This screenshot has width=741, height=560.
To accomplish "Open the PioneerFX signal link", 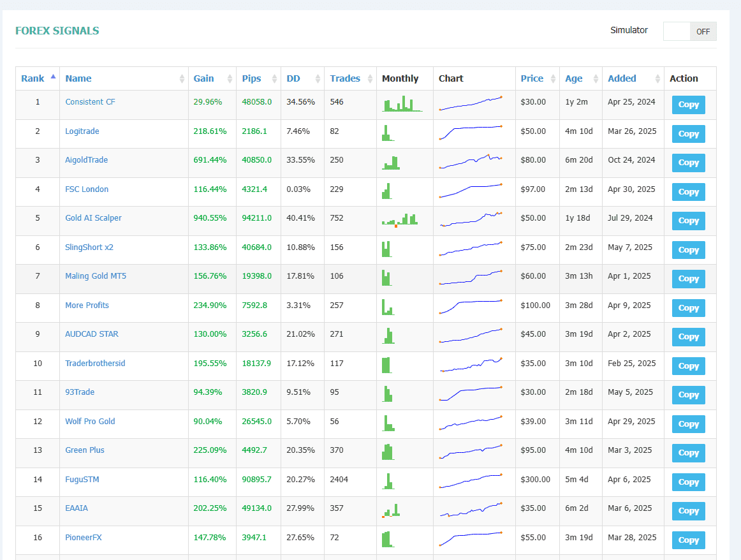I will pyautogui.click(x=84, y=538).
